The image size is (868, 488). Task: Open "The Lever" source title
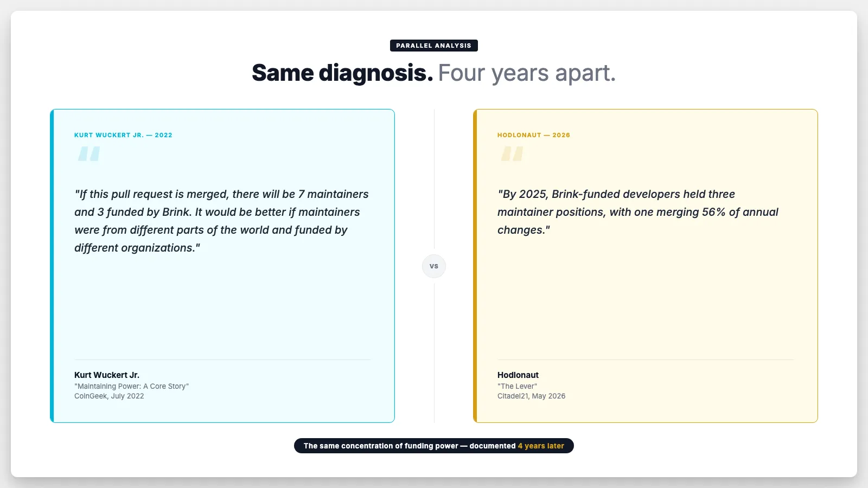coord(518,386)
